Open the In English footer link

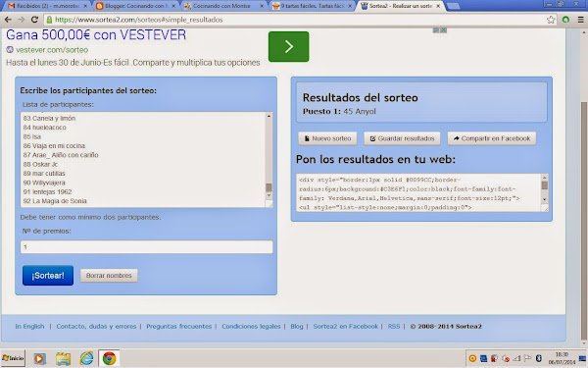pyautogui.click(x=29, y=327)
